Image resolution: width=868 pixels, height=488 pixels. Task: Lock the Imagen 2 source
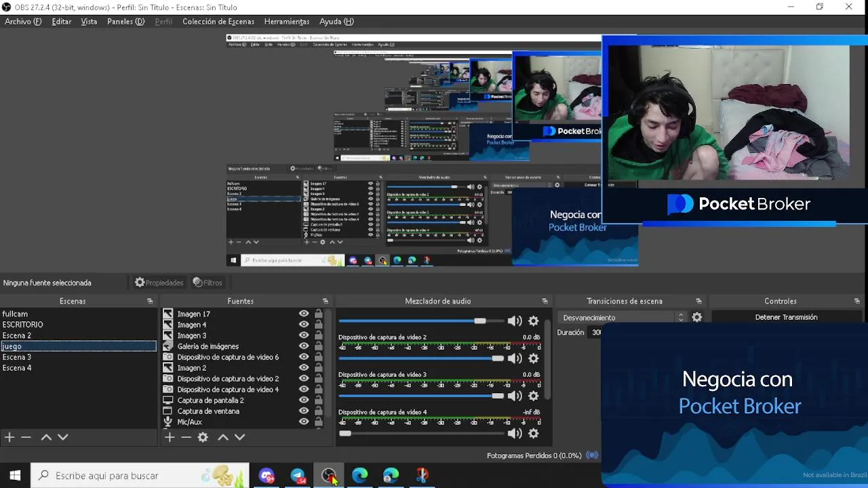[x=319, y=368]
